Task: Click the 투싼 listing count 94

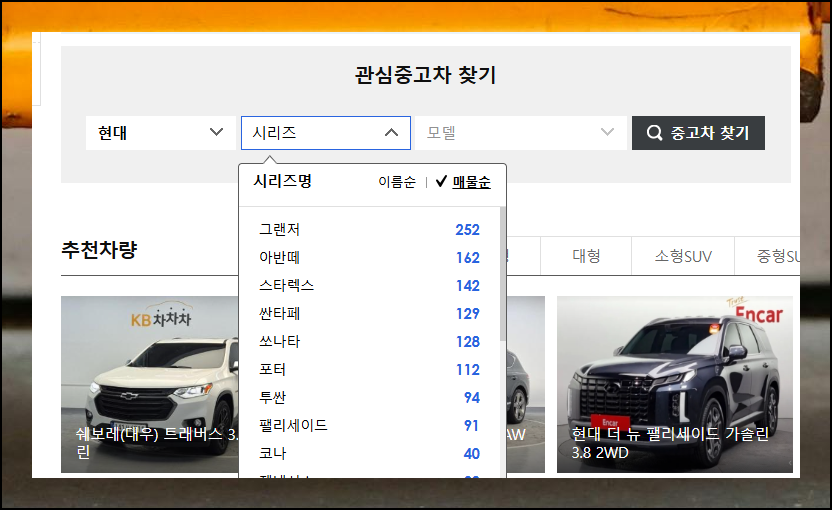Action: 472,397
